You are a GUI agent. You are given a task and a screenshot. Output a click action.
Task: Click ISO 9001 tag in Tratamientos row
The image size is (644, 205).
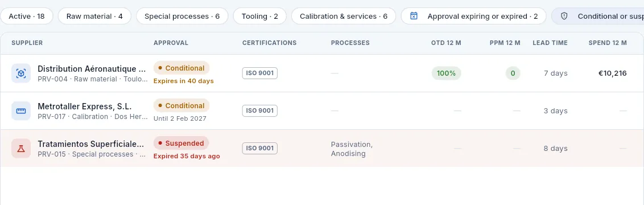tap(260, 148)
